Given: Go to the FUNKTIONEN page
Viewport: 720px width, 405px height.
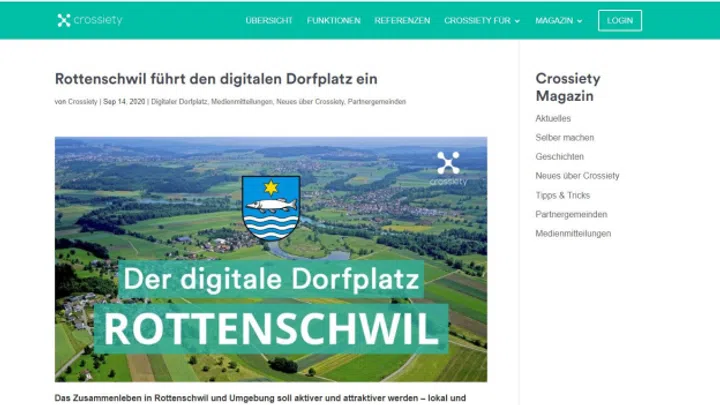Looking at the screenshot, I should point(333,21).
